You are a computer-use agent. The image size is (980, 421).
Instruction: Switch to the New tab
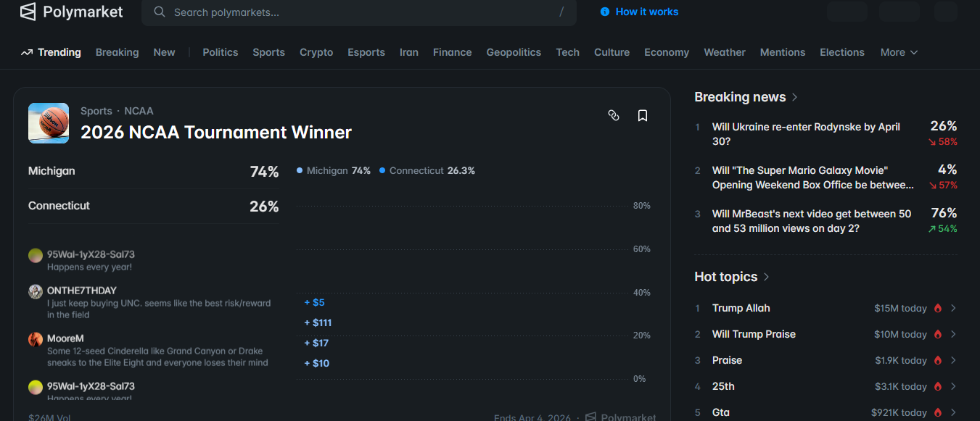164,52
